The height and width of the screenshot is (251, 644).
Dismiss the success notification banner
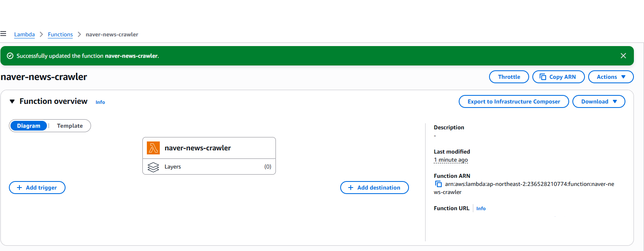point(623,56)
